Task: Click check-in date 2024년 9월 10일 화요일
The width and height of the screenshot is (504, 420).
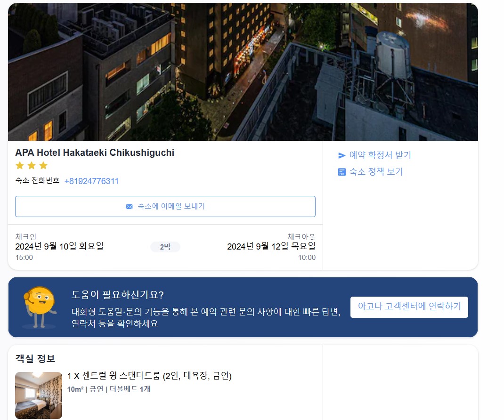Action: pyautogui.click(x=59, y=246)
